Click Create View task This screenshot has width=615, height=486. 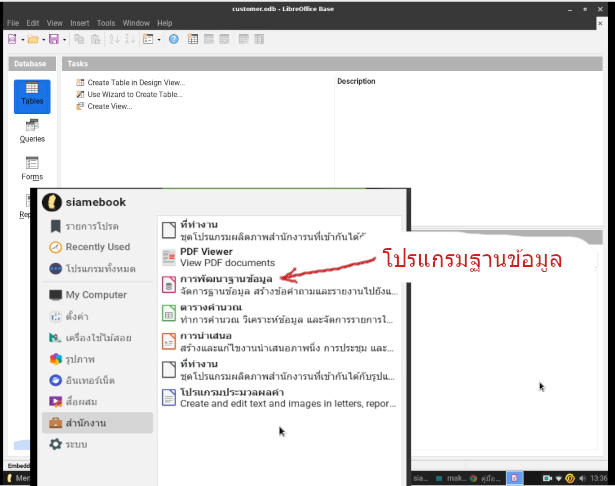[x=109, y=106]
